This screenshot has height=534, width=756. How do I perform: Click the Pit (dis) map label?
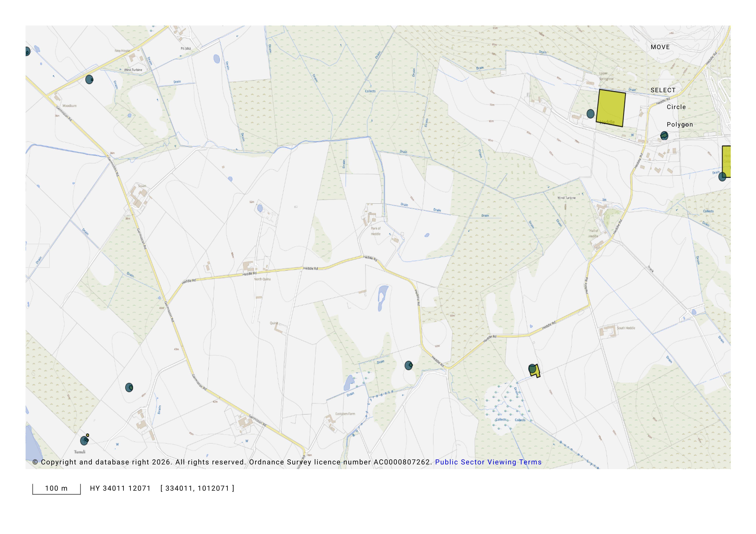coord(186,48)
